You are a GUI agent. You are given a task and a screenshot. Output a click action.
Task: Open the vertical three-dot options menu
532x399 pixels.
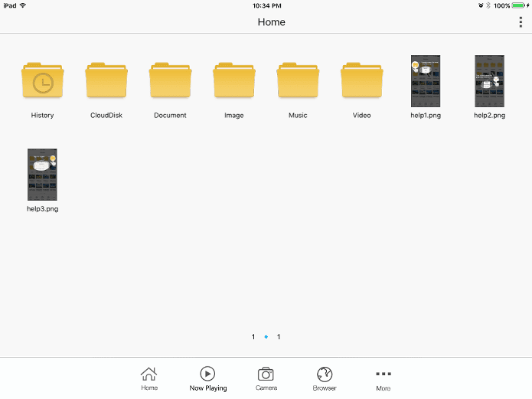pos(521,22)
